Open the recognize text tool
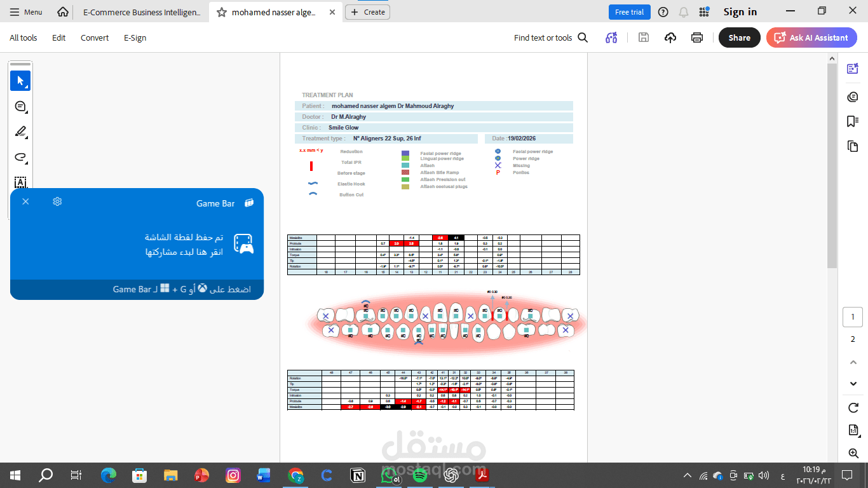This screenshot has height=488, width=868. point(20,182)
